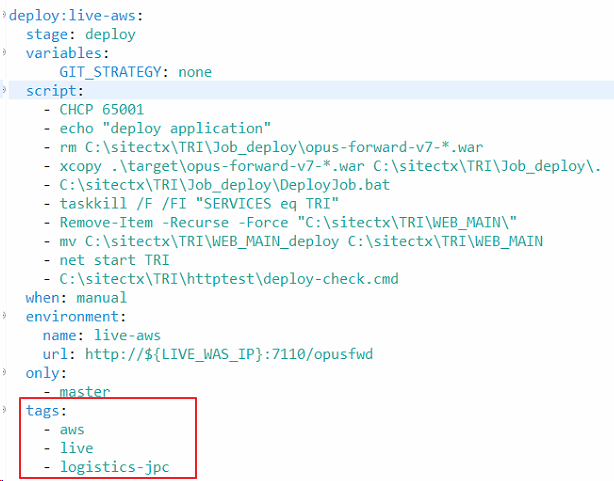Click the 'when: manual' line
The height and width of the screenshot is (481, 614).
coord(76,298)
